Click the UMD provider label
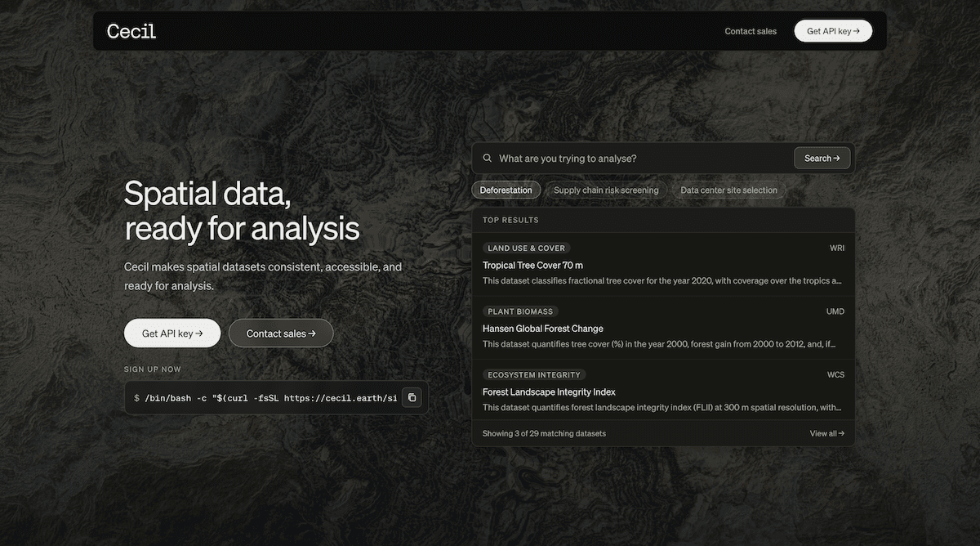980x546 pixels. (835, 311)
